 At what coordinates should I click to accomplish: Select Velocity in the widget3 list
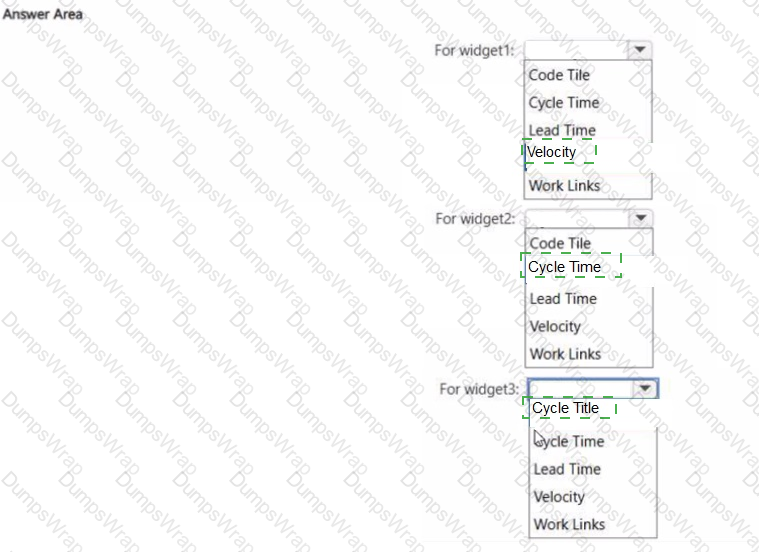click(559, 497)
